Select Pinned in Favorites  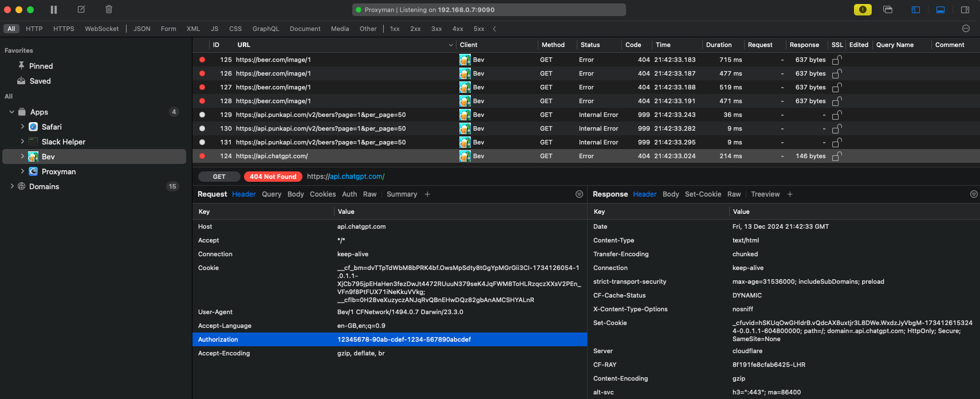pyautogui.click(x=41, y=66)
